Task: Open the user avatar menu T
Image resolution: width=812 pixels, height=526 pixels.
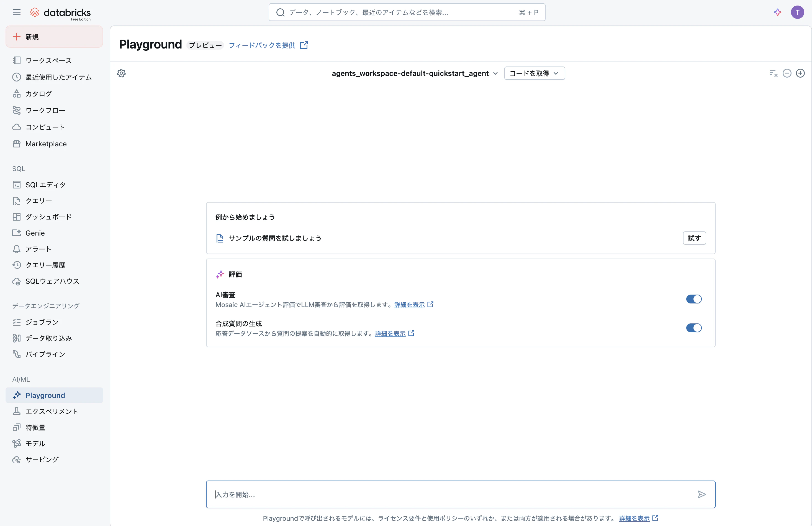Action: pyautogui.click(x=797, y=13)
